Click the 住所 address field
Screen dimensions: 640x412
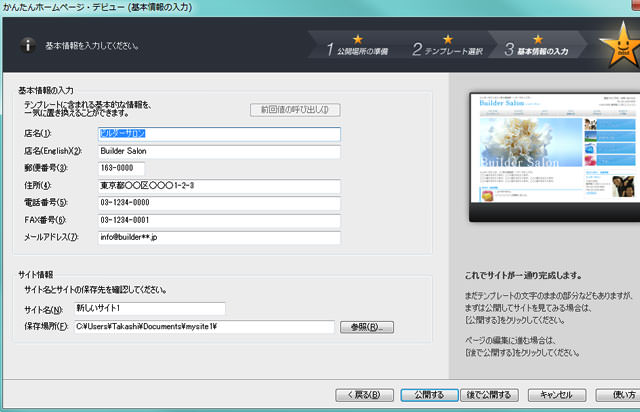[219, 186]
